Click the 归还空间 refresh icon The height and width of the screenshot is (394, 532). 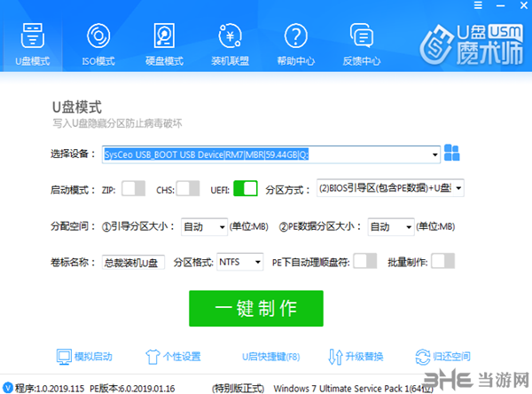[423, 357]
